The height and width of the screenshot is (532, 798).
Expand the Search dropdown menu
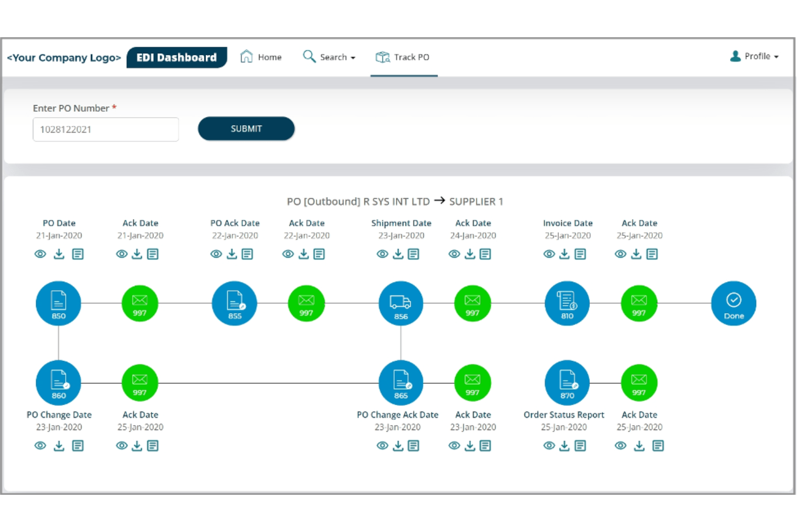tap(329, 57)
